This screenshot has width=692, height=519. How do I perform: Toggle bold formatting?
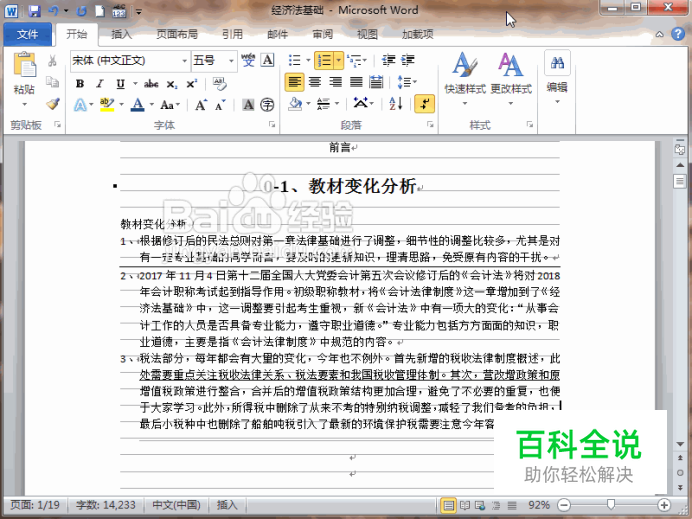pos(80,83)
